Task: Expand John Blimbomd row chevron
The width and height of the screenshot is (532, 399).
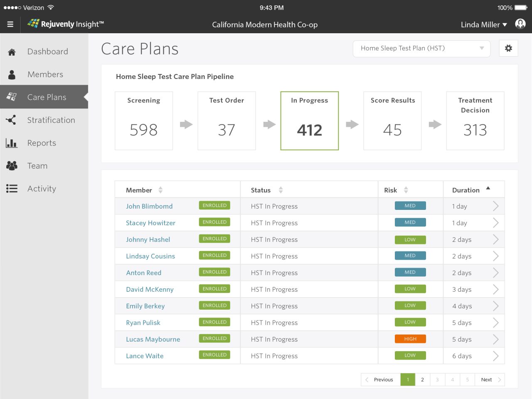Action: (495, 206)
